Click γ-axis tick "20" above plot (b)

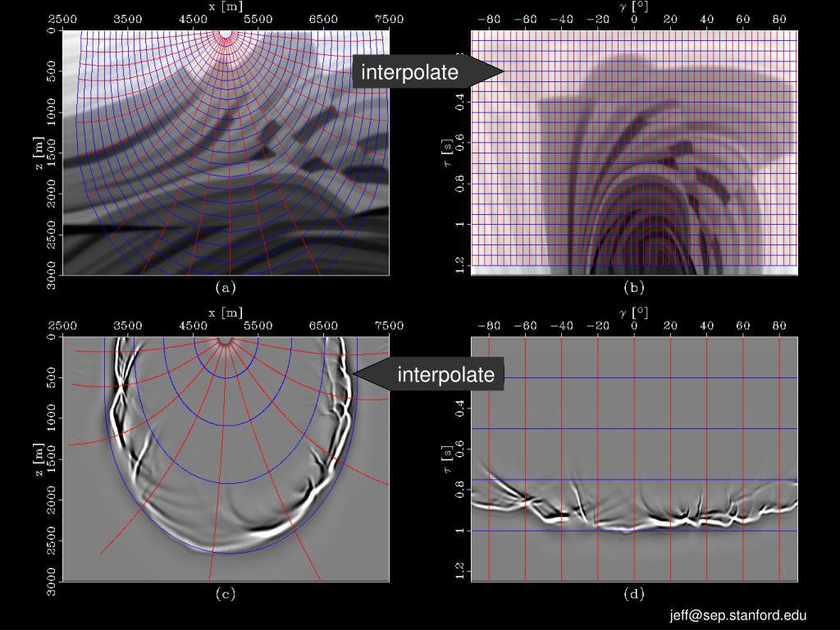(671, 20)
